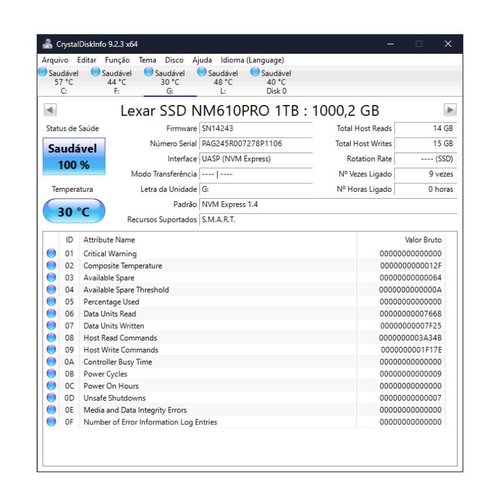Screen dimensions: 500x500
Task: Select drive F: at 44 °C
Action: click(x=117, y=82)
